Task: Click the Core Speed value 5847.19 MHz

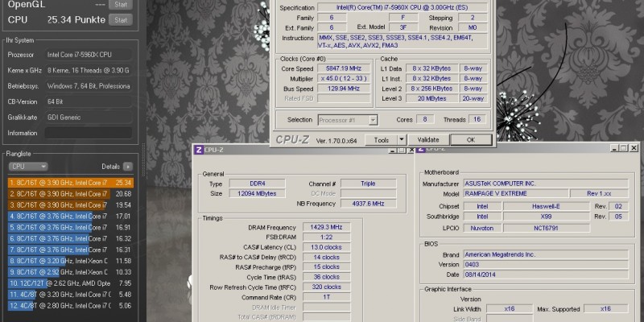Action: tap(343, 68)
